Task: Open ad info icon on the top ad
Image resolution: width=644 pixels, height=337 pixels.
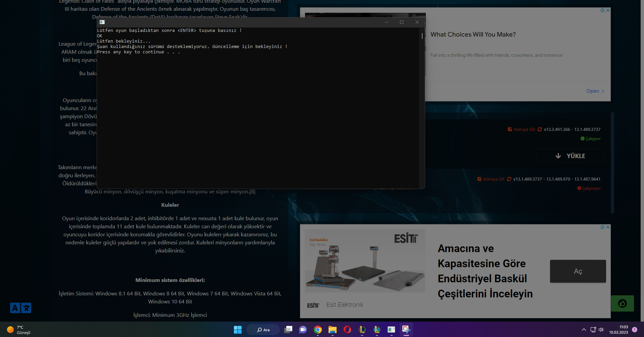Action: tap(603, 10)
